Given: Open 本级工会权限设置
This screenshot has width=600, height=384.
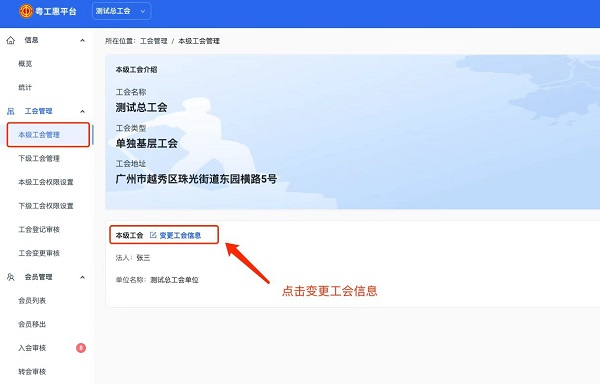Looking at the screenshot, I should (x=46, y=182).
